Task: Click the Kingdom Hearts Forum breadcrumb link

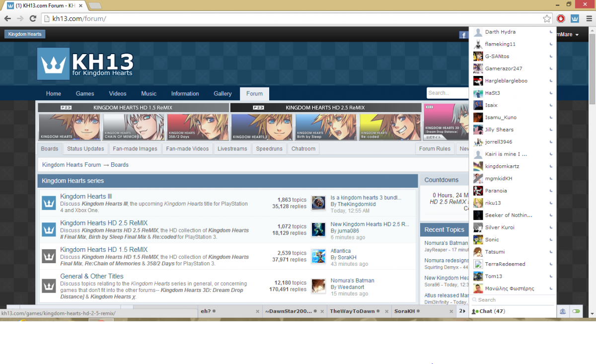Action: (72, 165)
